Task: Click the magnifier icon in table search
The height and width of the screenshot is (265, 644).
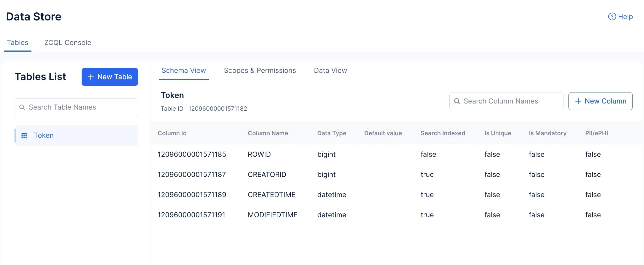Action: click(22, 107)
